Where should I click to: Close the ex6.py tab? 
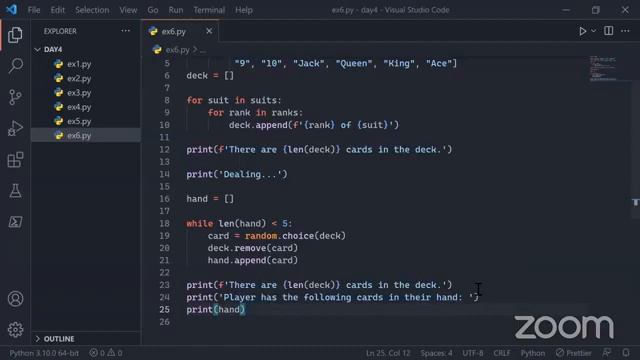pos(209,31)
